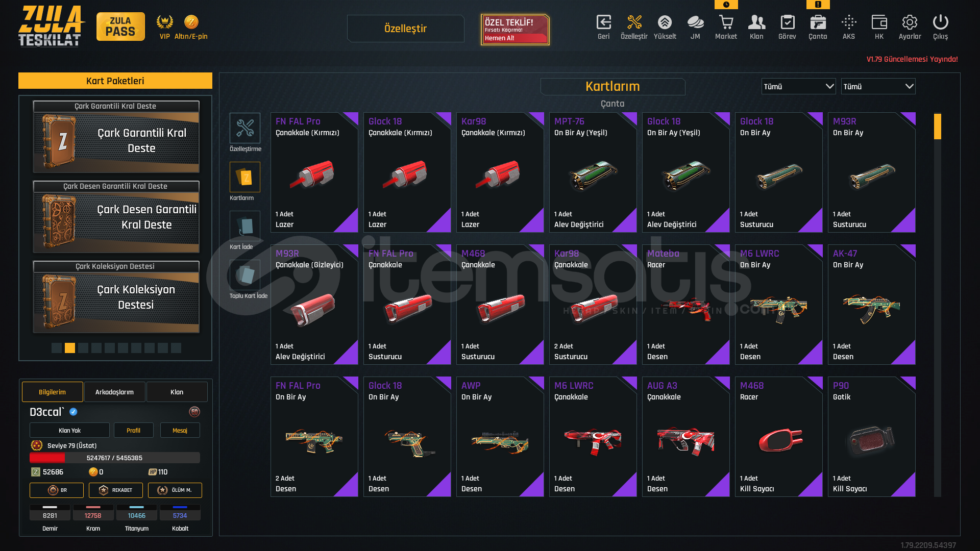Open the Özelleştirme tools sidebar icon
Viewport: 980px width, 551px height.
tap(245, 128)
